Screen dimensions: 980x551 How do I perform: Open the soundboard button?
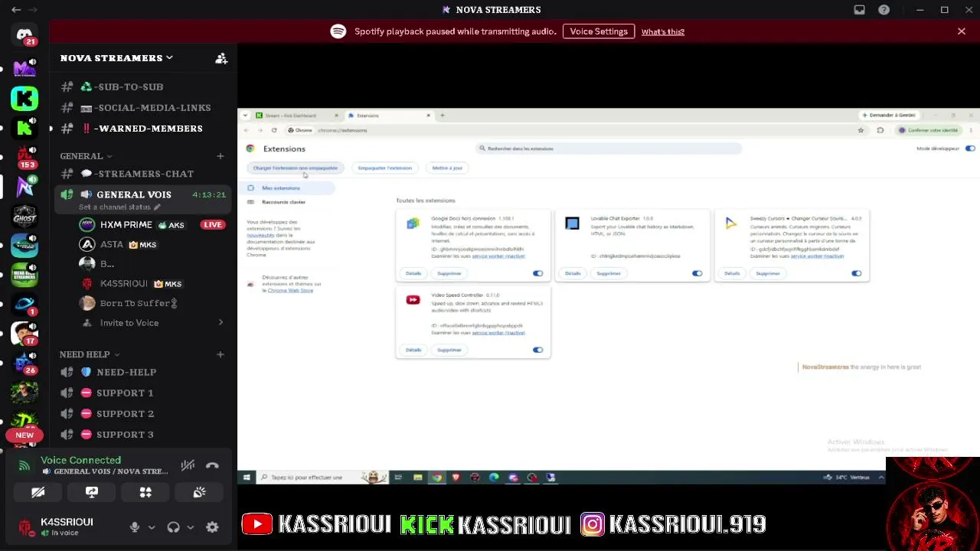pyautogui.click(x=199, y=493)
